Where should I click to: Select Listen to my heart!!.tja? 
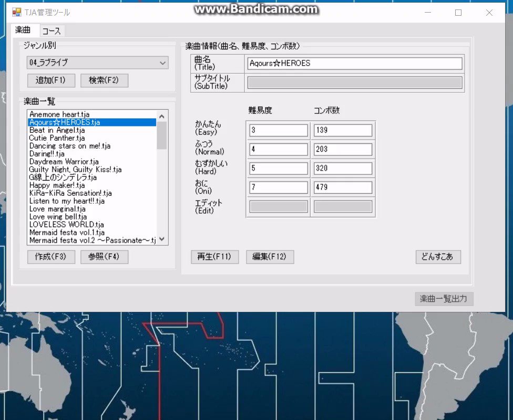tap(92, 201)
